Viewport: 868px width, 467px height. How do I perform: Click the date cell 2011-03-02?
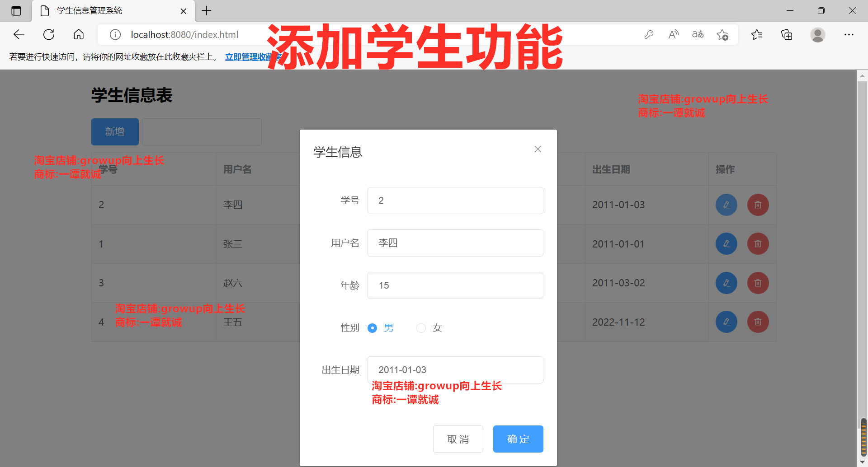click(618, 283)
